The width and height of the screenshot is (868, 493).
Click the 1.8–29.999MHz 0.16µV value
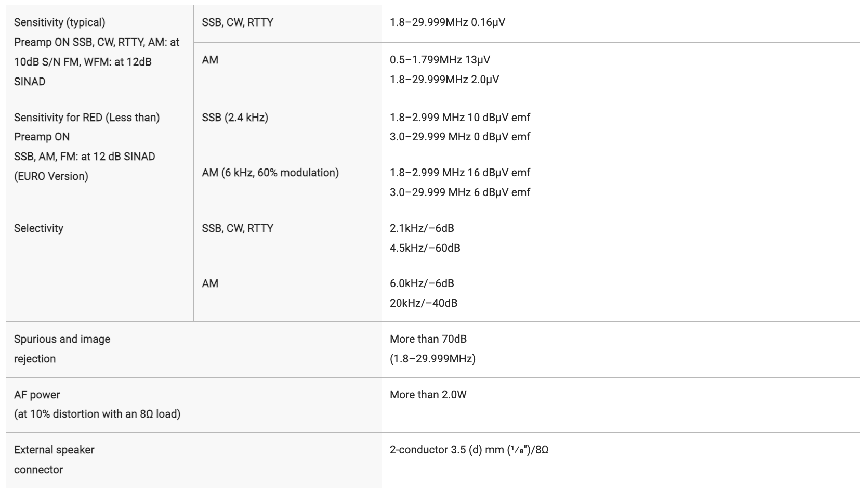coord(448,22)
